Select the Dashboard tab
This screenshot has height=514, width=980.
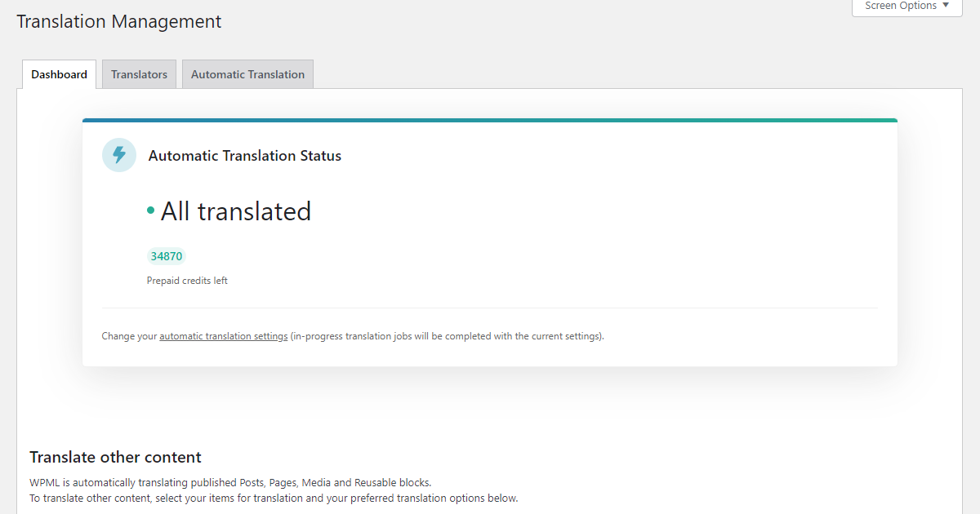[59, 73]
